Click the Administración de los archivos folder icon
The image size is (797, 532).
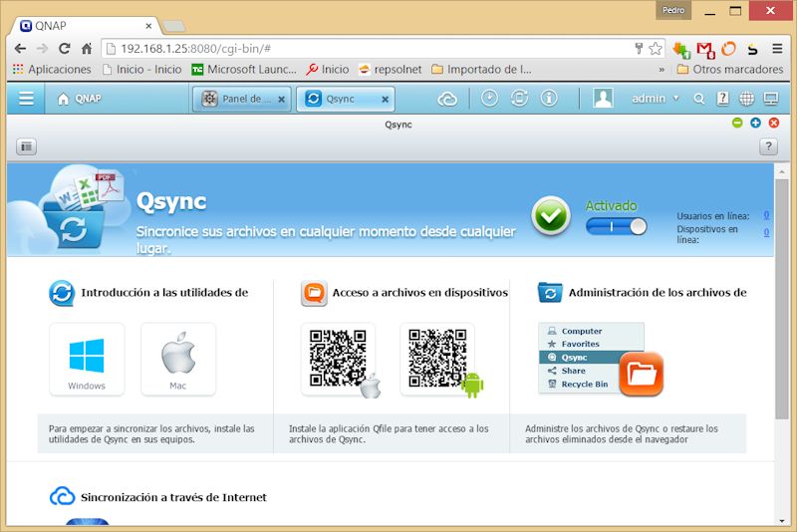[550, 293]
